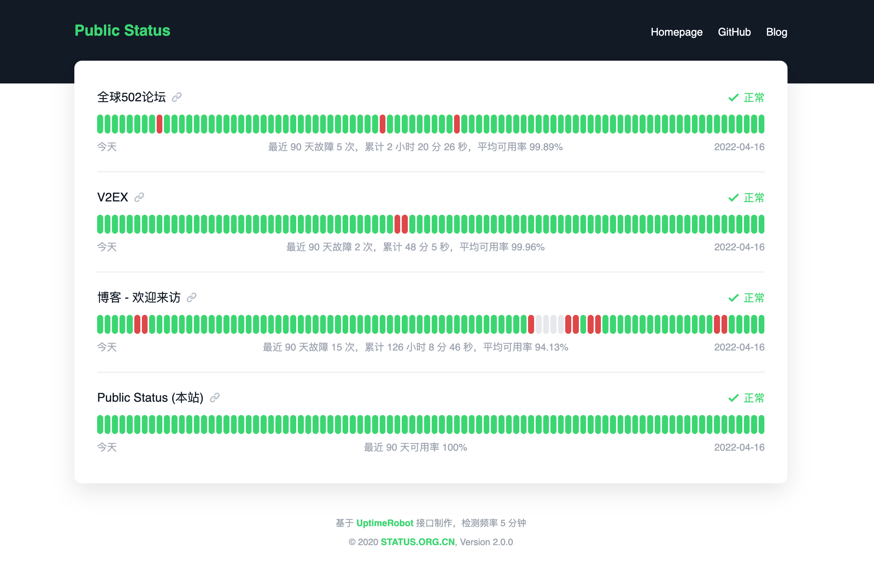Open the GitHub nav item
The width and height of the screenshot is (874, 588).
click(734, 32)
